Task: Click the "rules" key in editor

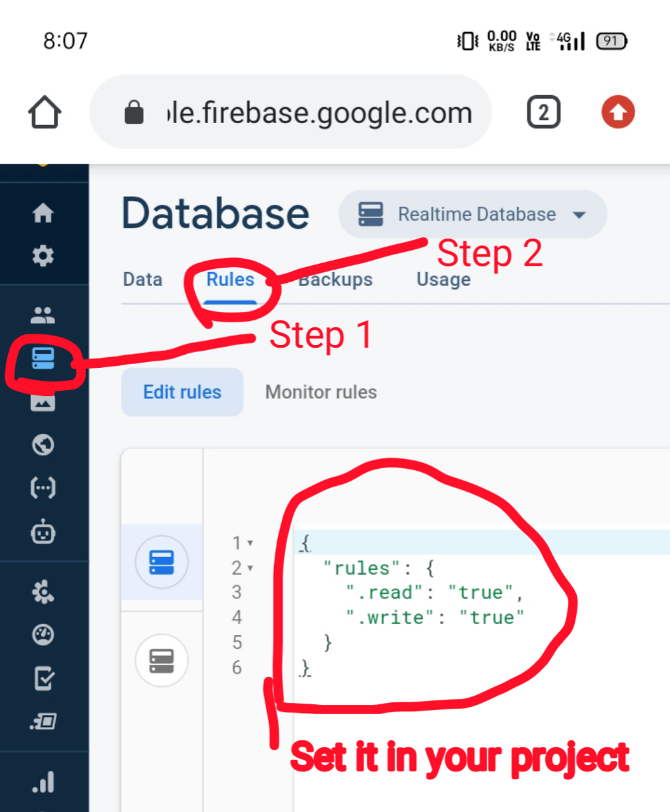Action: tap(361, 568)
